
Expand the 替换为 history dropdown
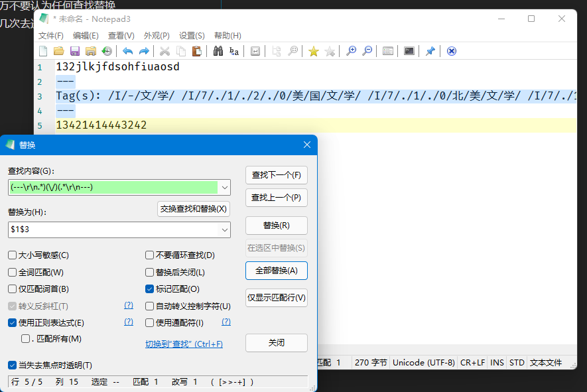point(224,229)
